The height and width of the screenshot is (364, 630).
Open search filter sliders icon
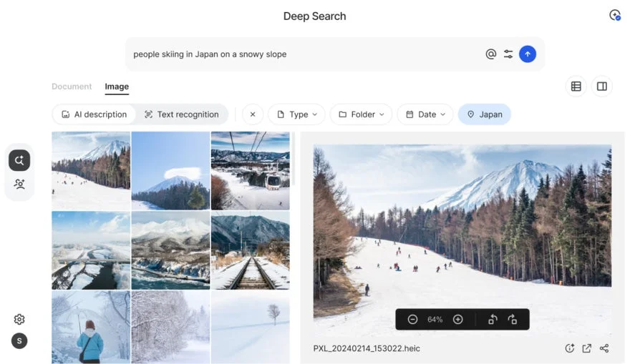(x=508, y=54)
